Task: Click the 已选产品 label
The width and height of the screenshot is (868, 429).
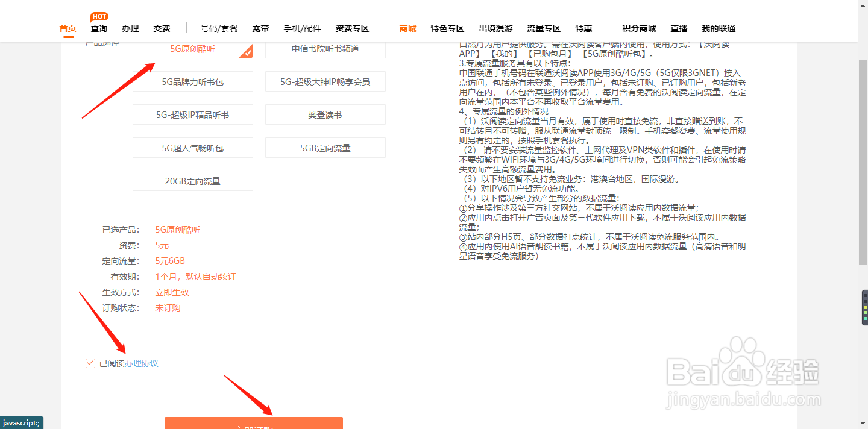Action: point(121,230)
